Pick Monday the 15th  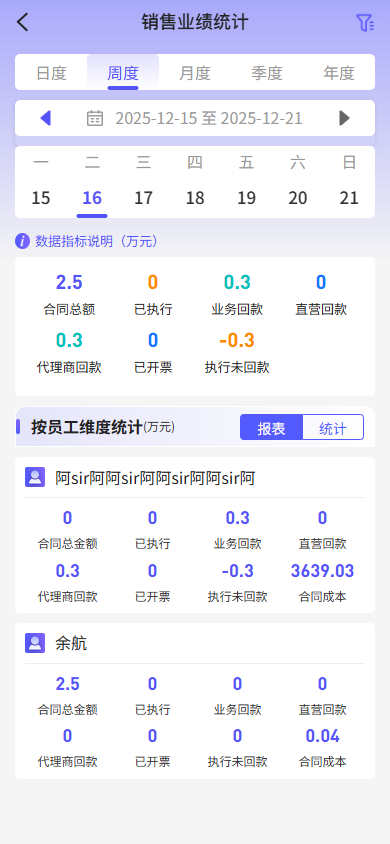pos(41,198)
